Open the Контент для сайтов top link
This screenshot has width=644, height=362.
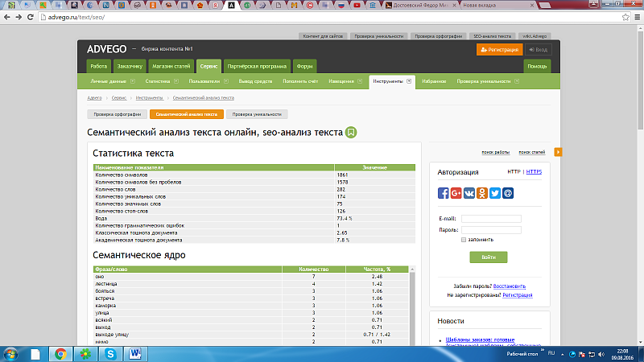(x=323, y=36)
